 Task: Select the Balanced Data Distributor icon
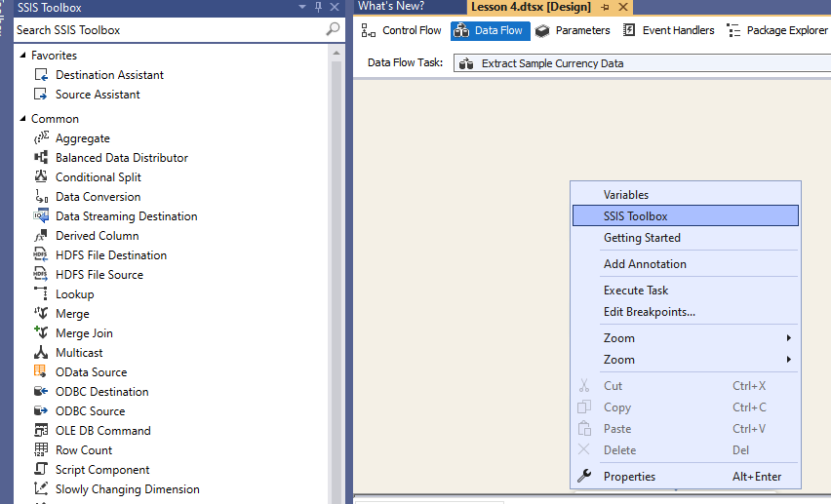pos(41,157)
